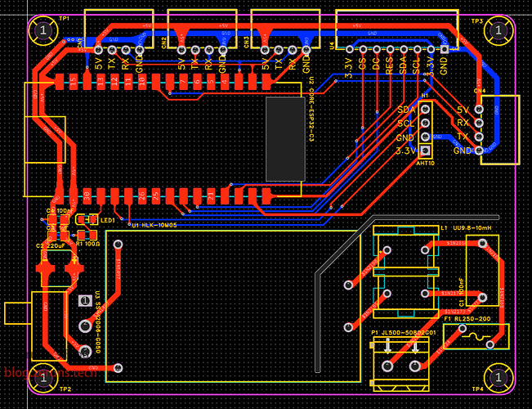Select the L1 UU9.8-10mH inductor label
The height and width of the screenshot is (409, 532).
[466, 228]
